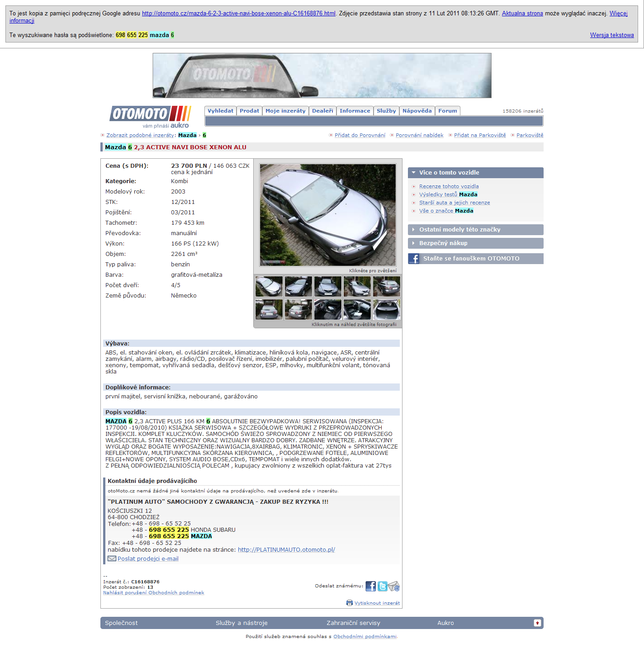Open the fourth thumbnail in the top row
644x648 pixels.
point(357,286)
